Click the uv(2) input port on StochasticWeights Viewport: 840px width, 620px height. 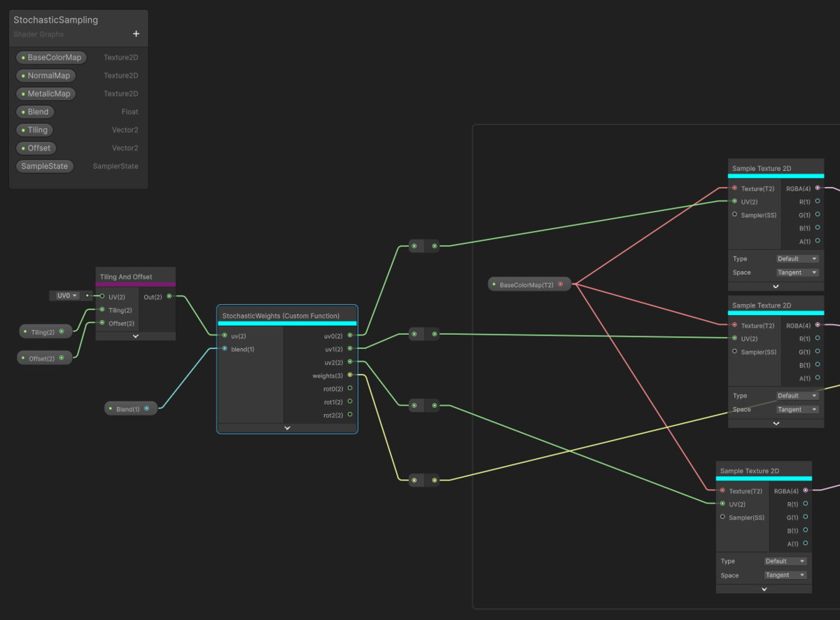(225, 336)
